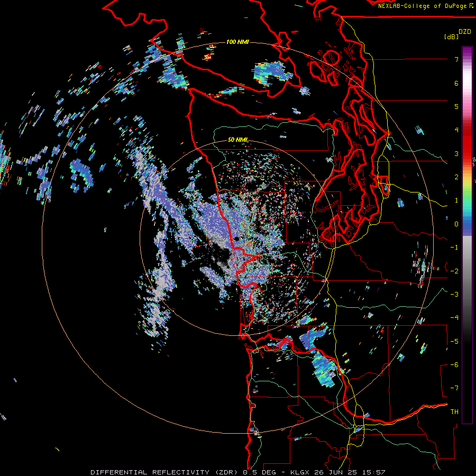Click the [dB] units label
The width and height of the screenshot is (476, 476).
(452, 36)
